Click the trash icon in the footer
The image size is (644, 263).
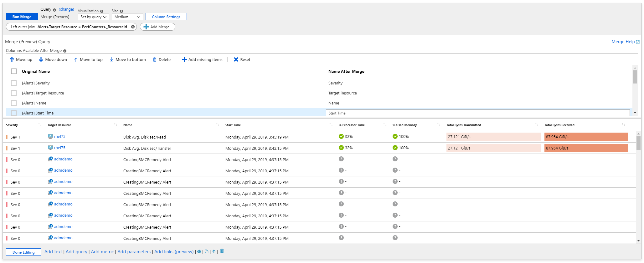click(222, 251)
